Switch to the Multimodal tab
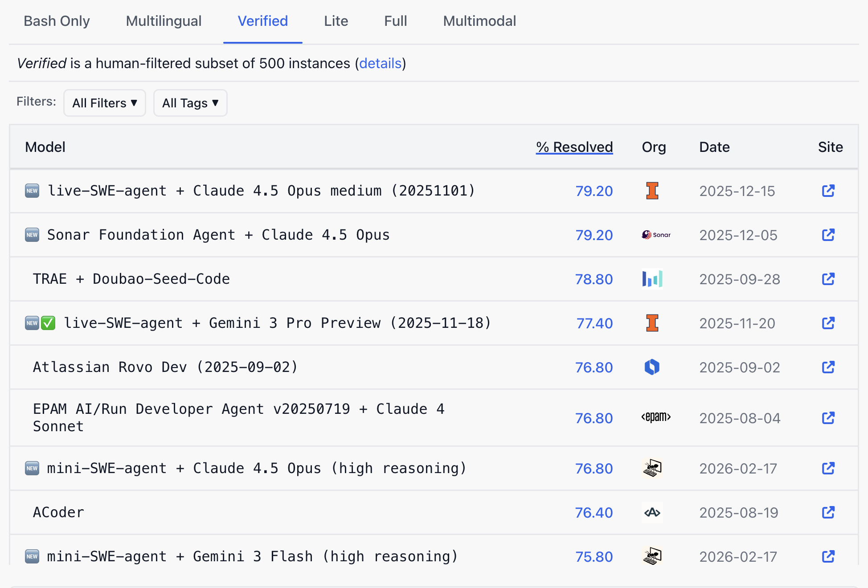The width and height of the screenshot is (868, 588). point(479,21)
